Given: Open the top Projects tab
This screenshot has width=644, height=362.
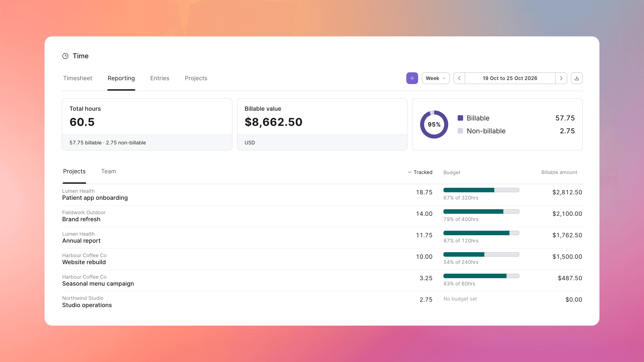Looking at the screenshot, I should [x=196, y=78].
